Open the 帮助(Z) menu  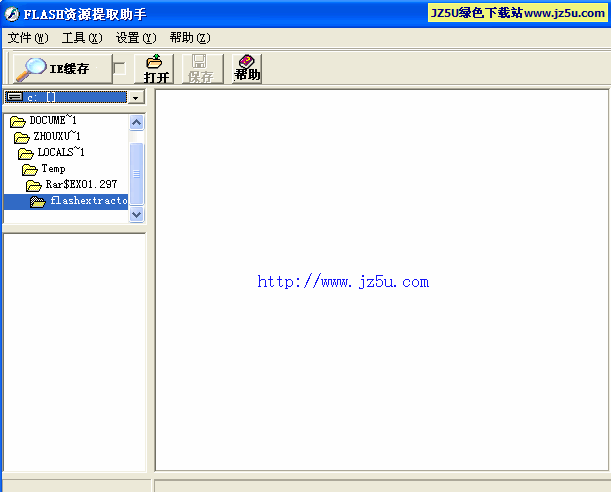189,38
